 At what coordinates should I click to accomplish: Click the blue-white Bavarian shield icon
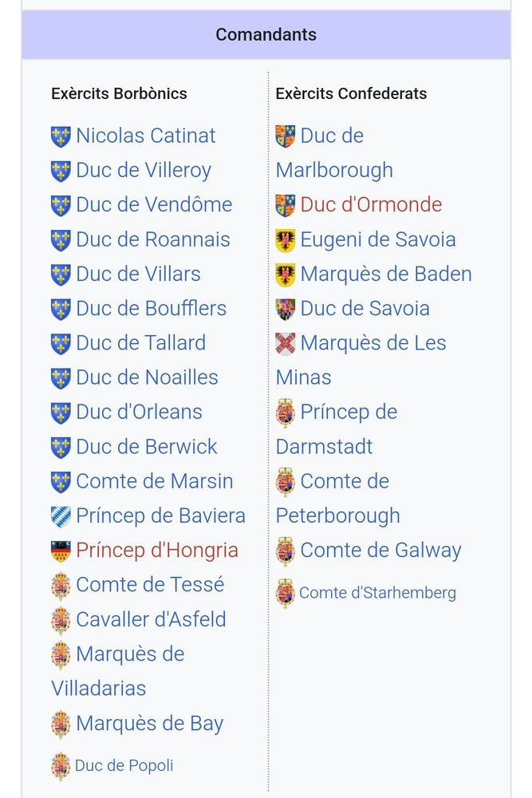pos(61,516)
